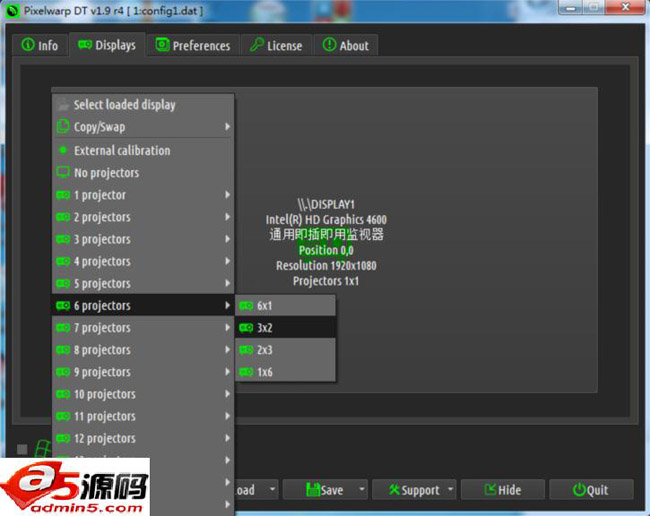Click projector icon beside 11 projectors
Viewport: 650px width, 516px height.
click(x=63, y=416)
